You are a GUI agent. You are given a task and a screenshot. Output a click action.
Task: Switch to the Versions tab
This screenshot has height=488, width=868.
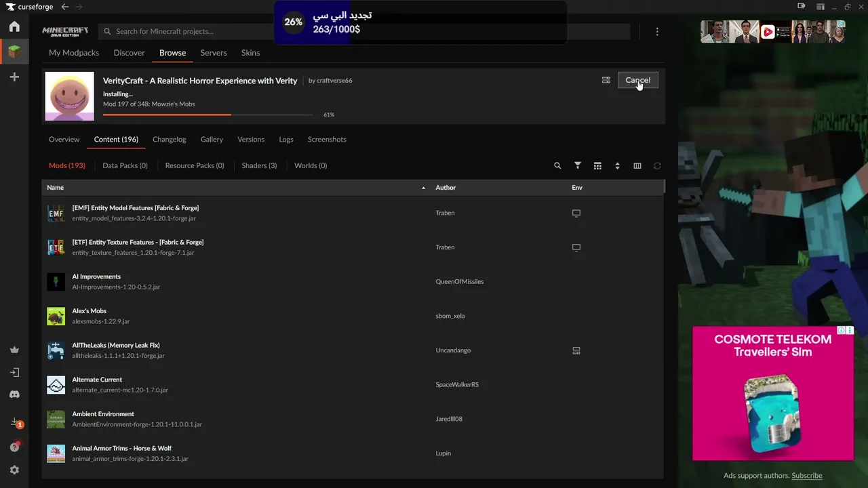point(251,139)
